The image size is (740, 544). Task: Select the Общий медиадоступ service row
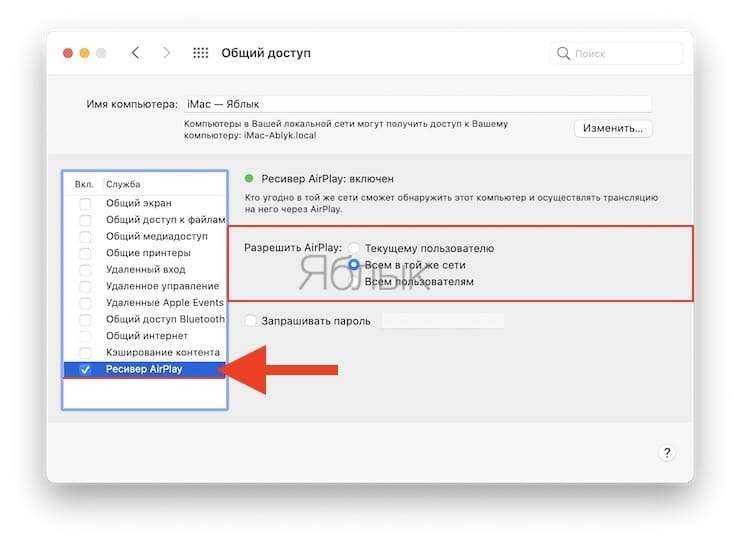point(145,236)
